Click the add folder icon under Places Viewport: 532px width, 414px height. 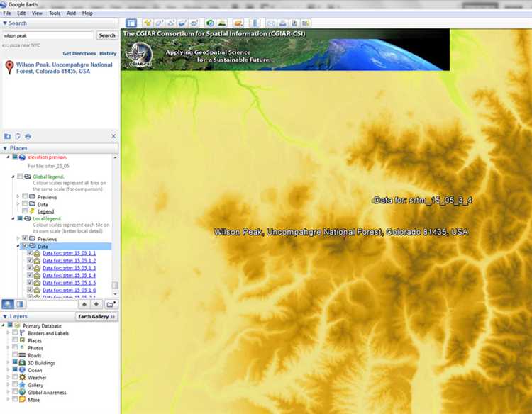click(x=111, y=304)
